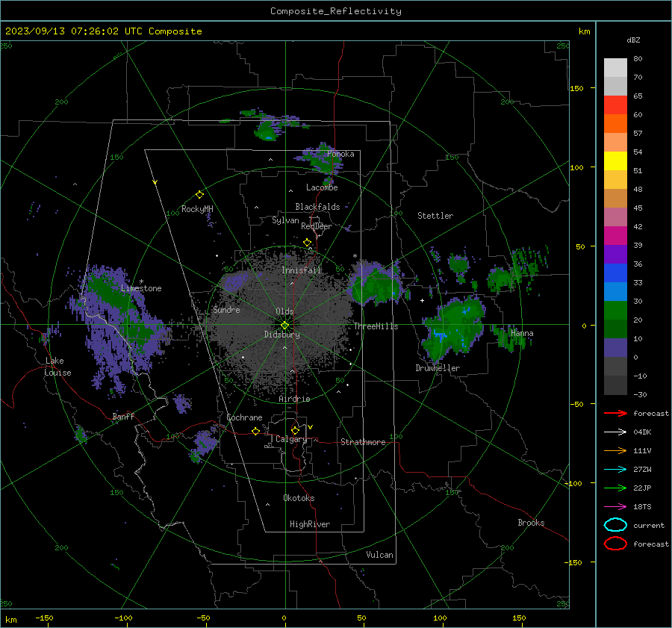Click the Sylvan label on map
This screenshot has height=628, width=672.
point(285,220)
